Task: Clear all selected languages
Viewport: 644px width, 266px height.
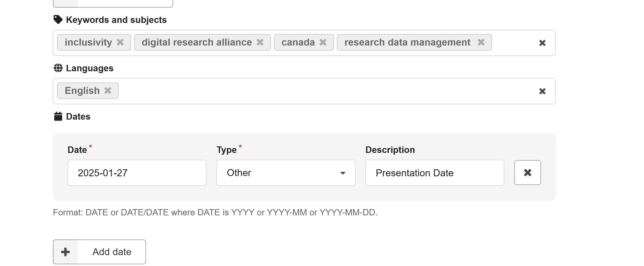Action: pos(542,91)
